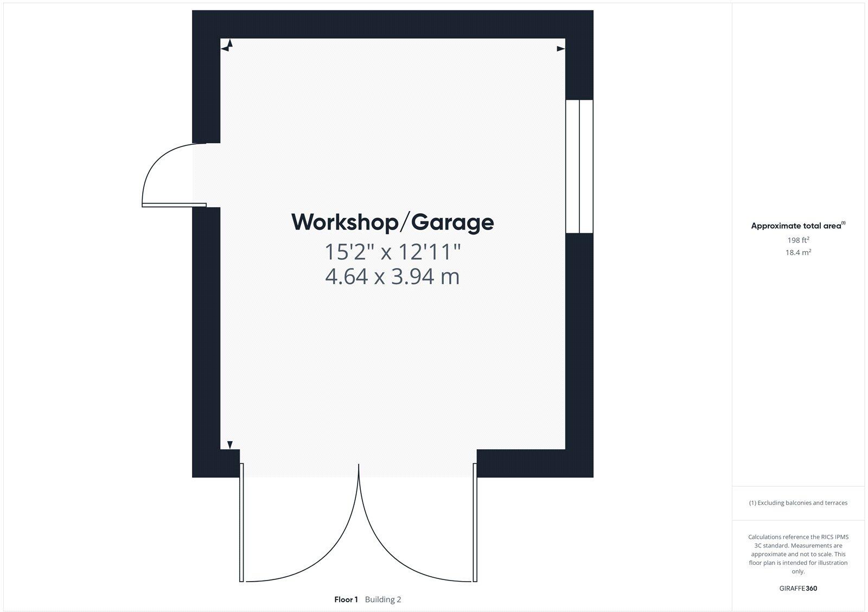Click the Workshop/Garage room label

[x=393, y=222]
